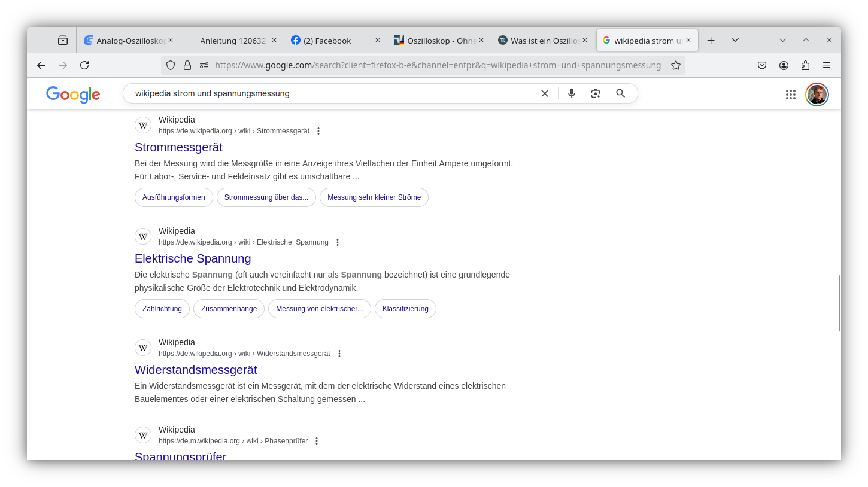This screenshot has width=868, height=487.
Task: Open the shield tracking protection panel
Action: pos(171,65)
